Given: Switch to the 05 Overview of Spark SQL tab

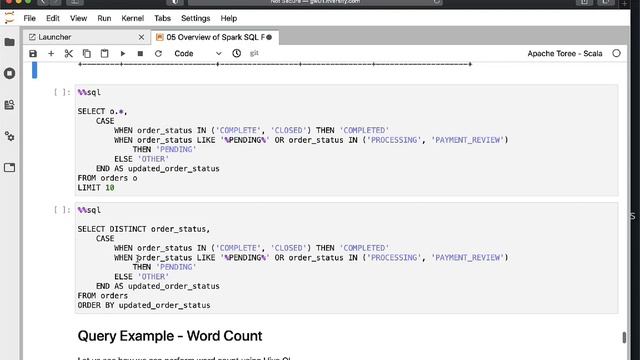Looking at the screenshot, I should [x=215, y=37].
